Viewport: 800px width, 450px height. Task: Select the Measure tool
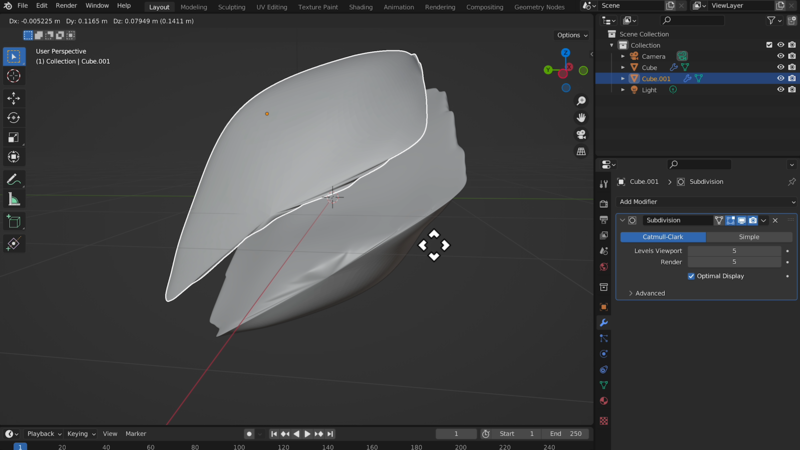(14, 199)
